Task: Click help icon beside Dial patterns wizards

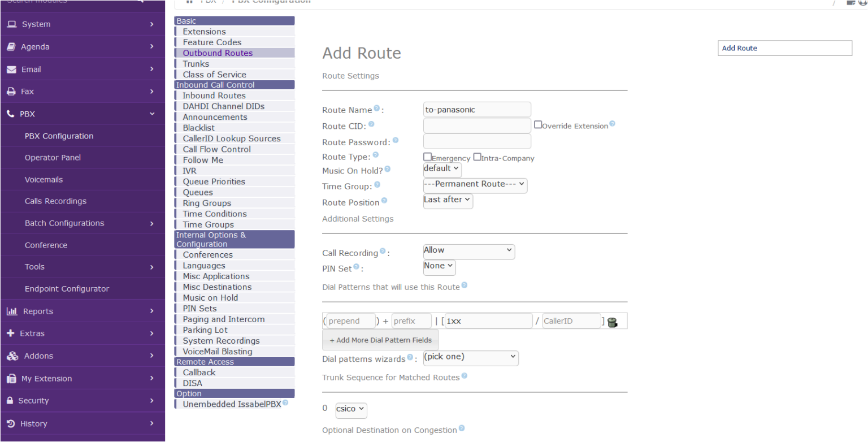Action: point(410,357)
